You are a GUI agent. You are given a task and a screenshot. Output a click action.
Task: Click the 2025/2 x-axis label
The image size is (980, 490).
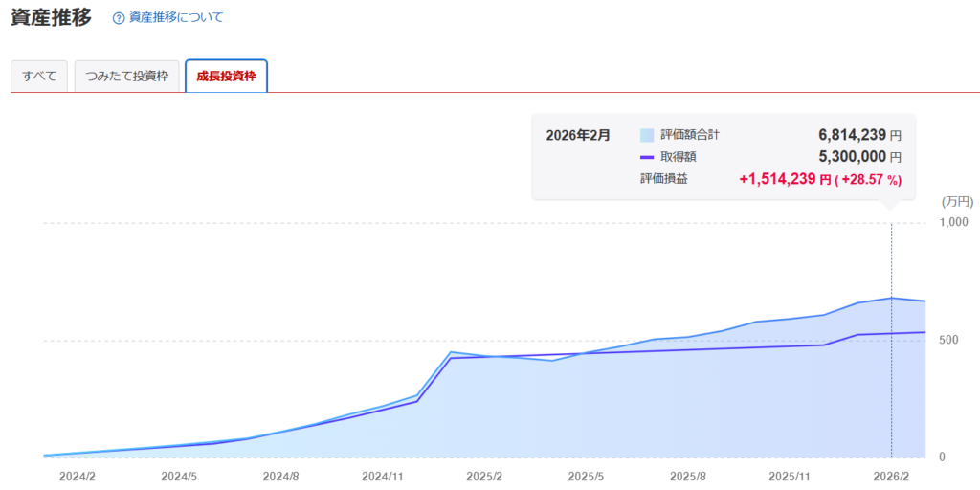pyautogui.click(x=484, y=476)
